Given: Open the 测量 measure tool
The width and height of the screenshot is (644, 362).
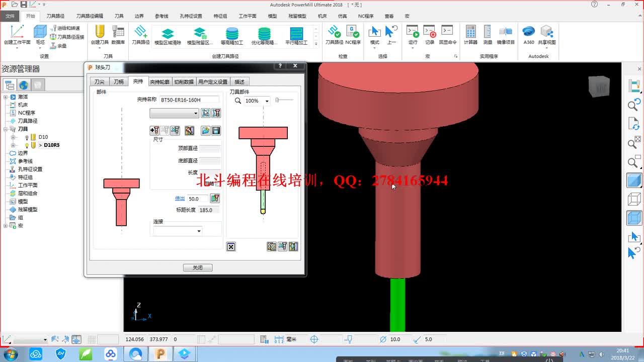Looking at the screenshot, I should click(x=488, y=35).
